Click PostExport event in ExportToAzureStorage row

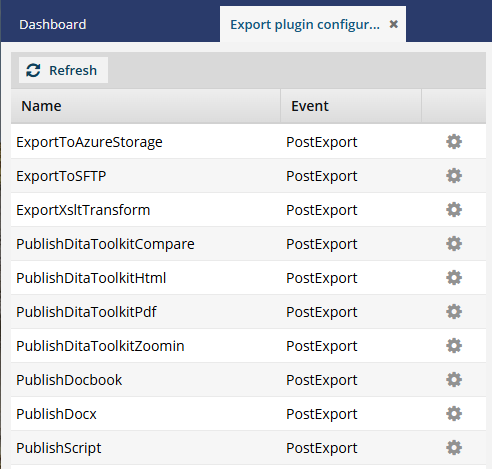coord(322,142)
